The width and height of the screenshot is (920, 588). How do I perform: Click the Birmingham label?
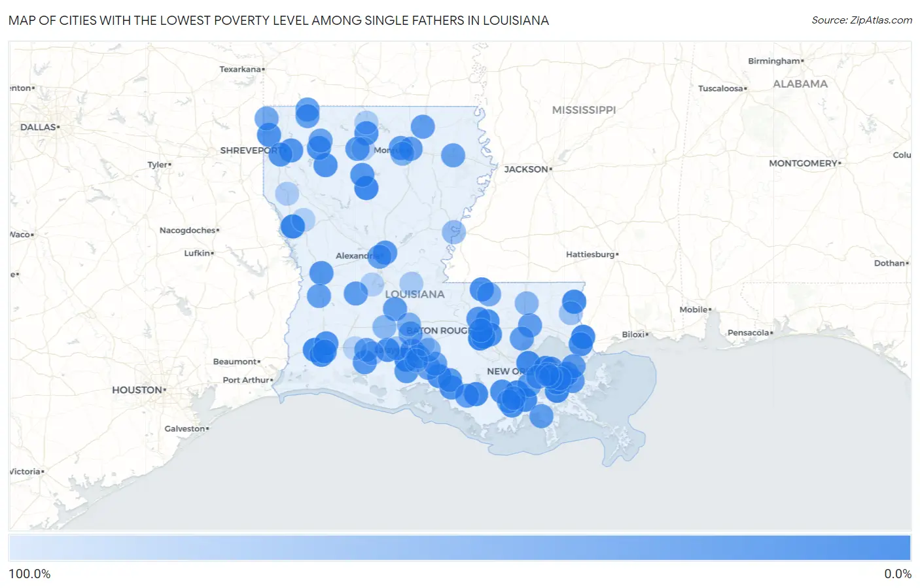[775, 61]
